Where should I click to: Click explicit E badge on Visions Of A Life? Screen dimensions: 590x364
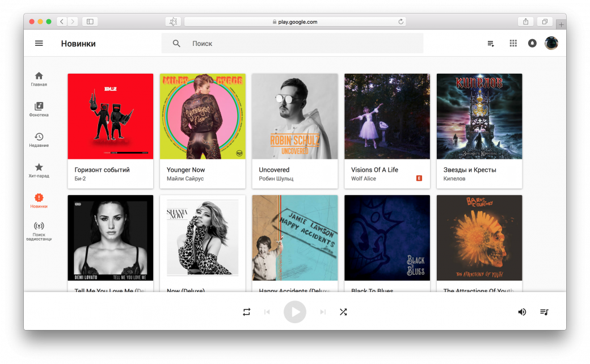pyautogui.click(x=419, y=178)
